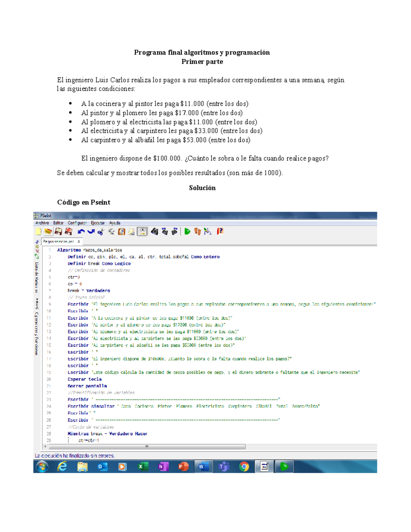Viewport: 411px width, 532px height.
Task: Click the Redo arrow in the toolbar
Action: tap(91, 232)
